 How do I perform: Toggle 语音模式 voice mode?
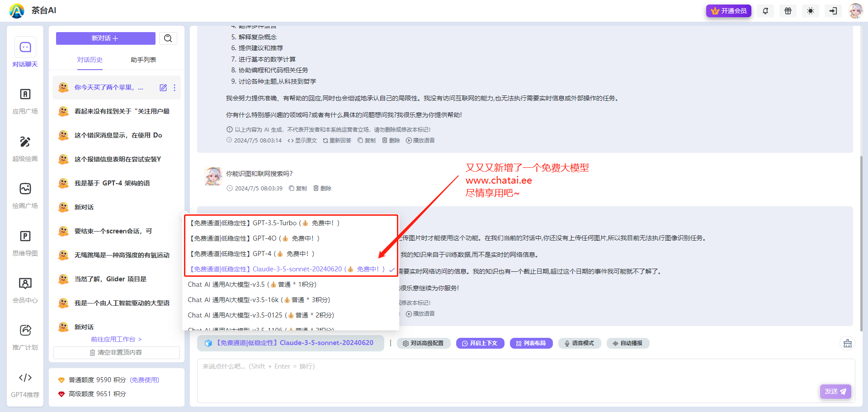(x=580, y=343)
